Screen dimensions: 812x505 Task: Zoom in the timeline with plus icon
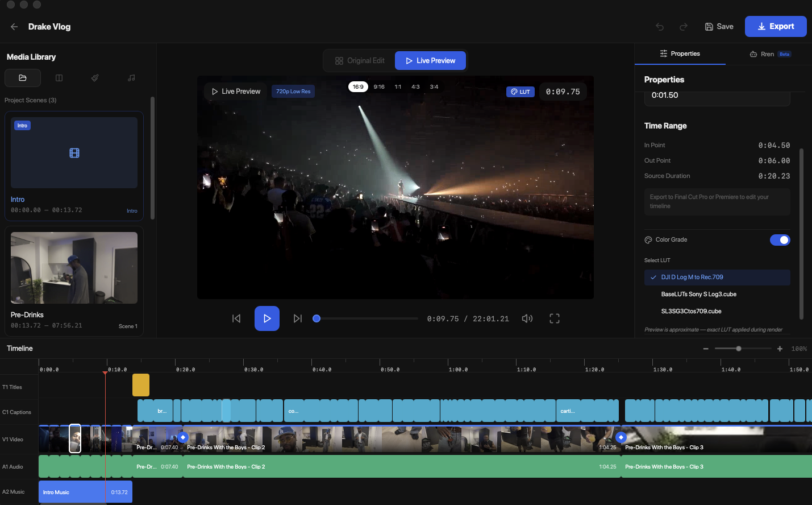[x=780, y=349]
